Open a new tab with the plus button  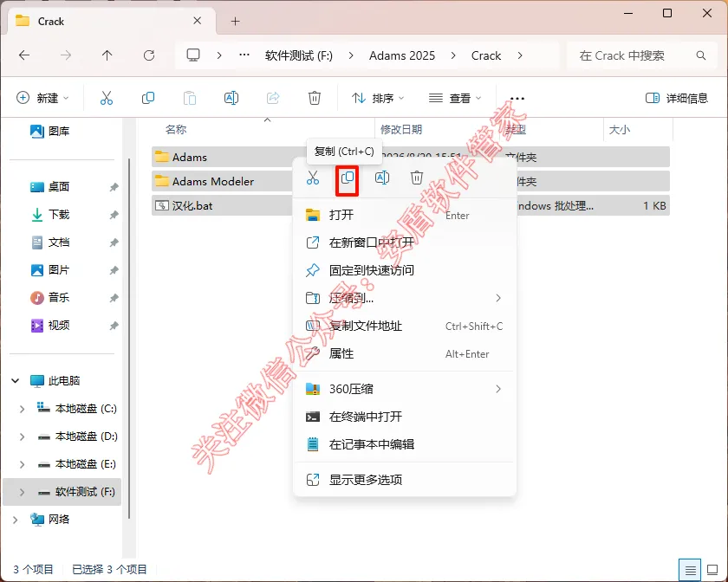click(x=236, y=22)
